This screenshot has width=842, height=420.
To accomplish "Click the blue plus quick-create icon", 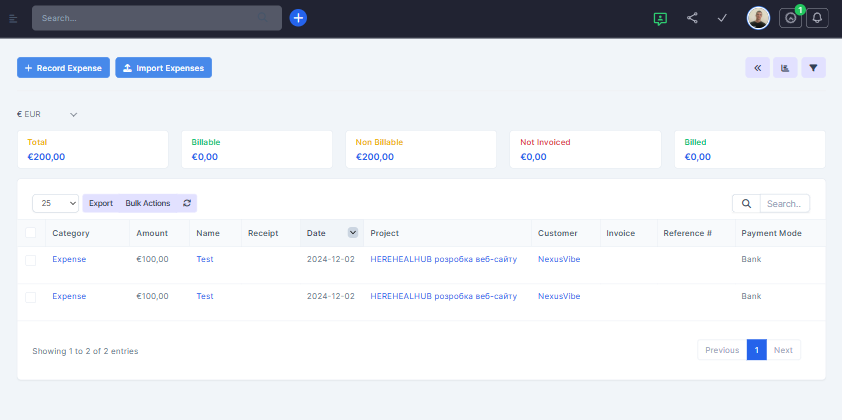I will point(298,18).
